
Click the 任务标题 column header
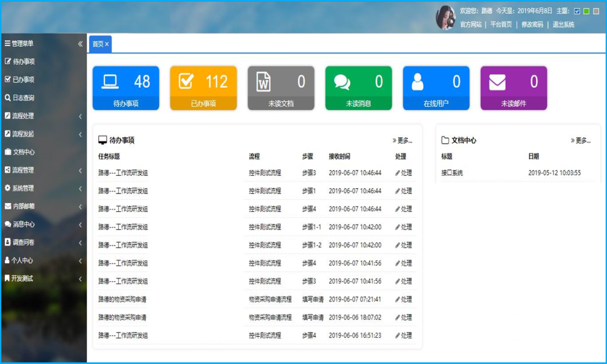tap(109, 157)
